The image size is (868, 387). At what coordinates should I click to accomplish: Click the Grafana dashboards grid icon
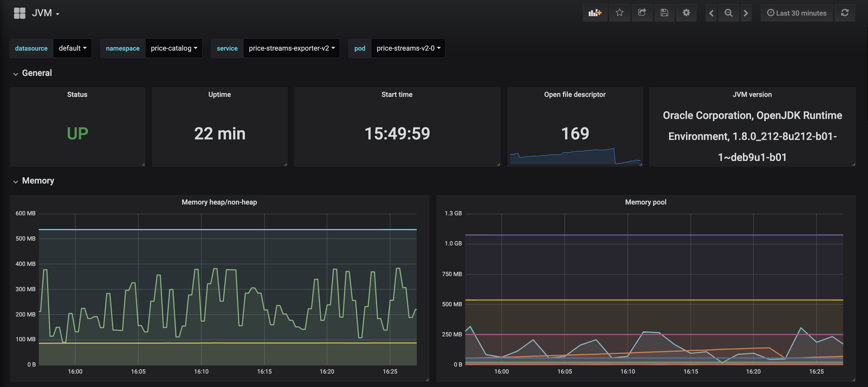tap(19, 13)
